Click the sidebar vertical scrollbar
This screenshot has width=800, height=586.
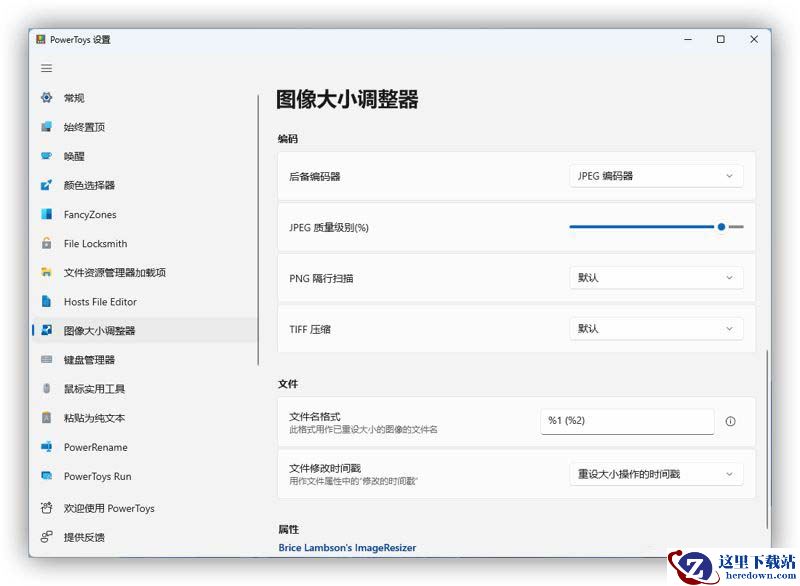click(x=258, y=230)
